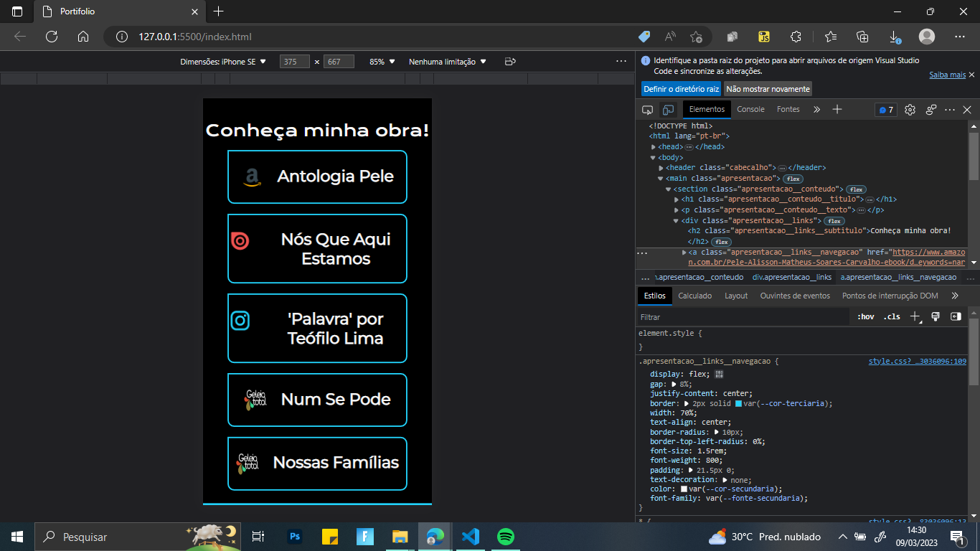The width and height of the screenshot is (980, 551).
Task: Click the read aloud icon in address bar
Action: click(x=670, y=37)
